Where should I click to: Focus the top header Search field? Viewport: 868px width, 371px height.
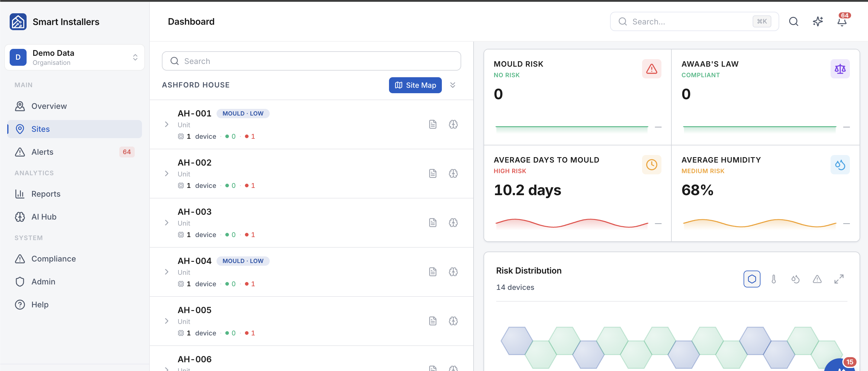(694, 21)
